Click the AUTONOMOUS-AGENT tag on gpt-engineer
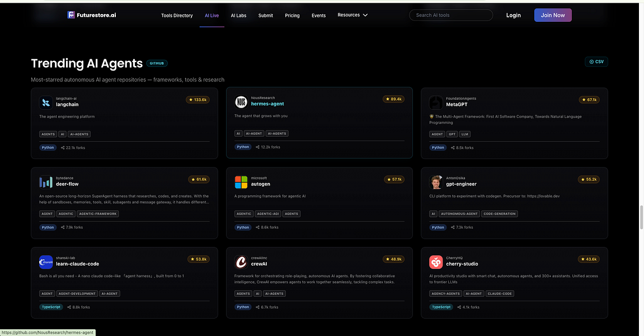 (x=459, y=214)
